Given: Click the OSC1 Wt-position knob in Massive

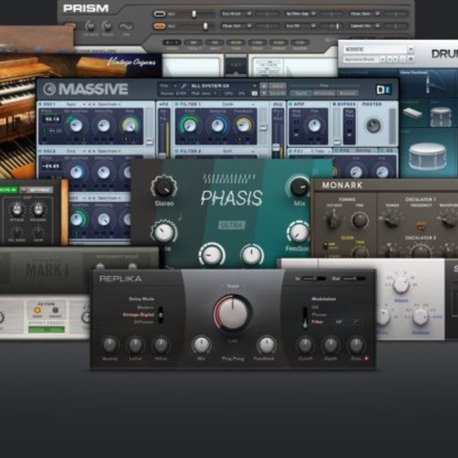Looking at the screenshot, I should pos(76,125).
